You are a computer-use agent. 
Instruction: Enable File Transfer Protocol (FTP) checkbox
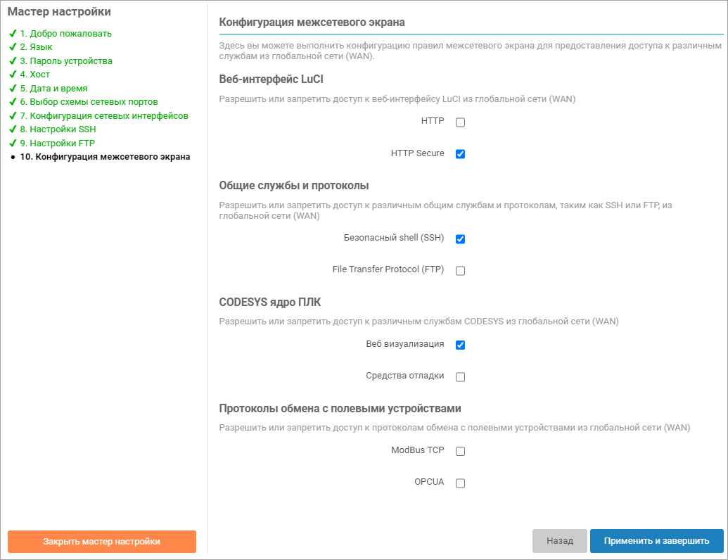click(x=461, y=271)
